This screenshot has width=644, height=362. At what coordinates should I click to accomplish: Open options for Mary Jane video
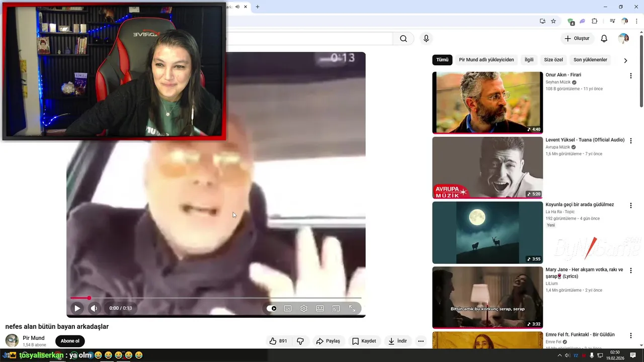[630, 270]
